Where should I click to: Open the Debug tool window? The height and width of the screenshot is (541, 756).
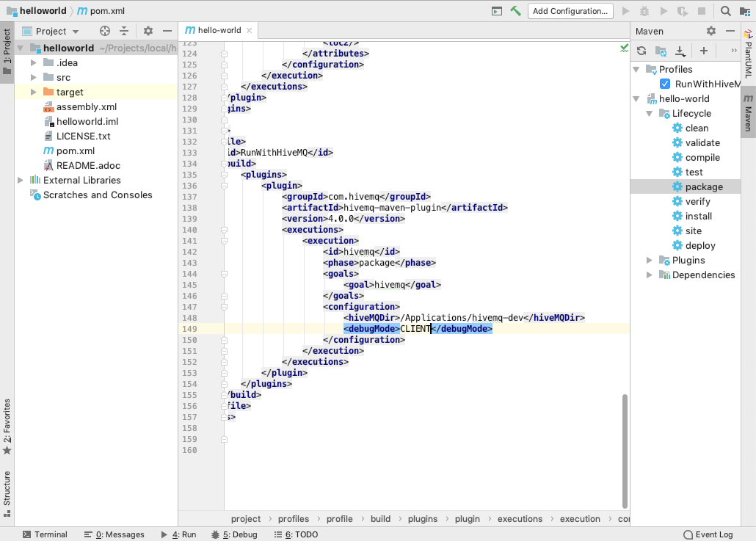pos(234,534)
